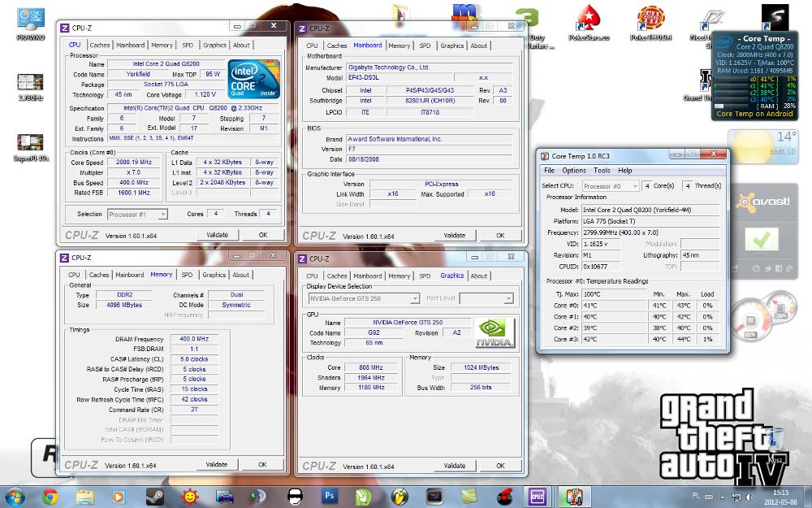Switch to About tab in Memory window

click(x=241, y=275)
